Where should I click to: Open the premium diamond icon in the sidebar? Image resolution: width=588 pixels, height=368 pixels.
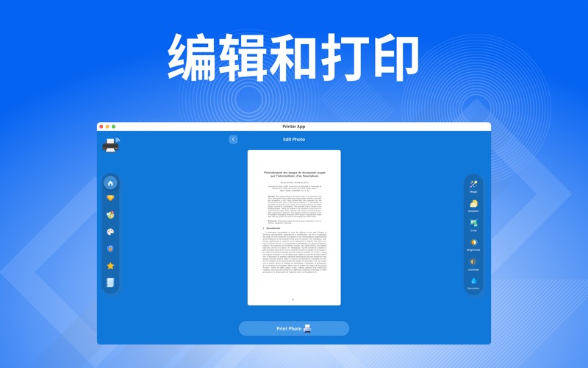pyautogui.click(x=110, y=198)
